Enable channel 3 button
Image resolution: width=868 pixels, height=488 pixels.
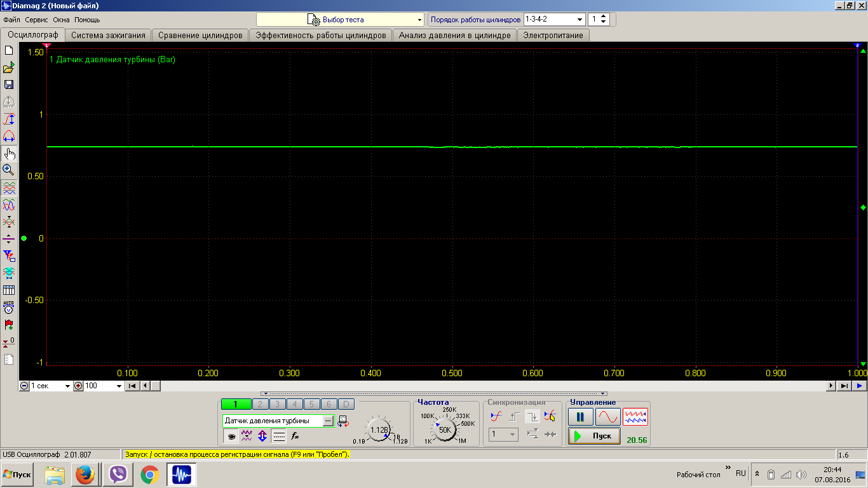(x=278, y=404)
